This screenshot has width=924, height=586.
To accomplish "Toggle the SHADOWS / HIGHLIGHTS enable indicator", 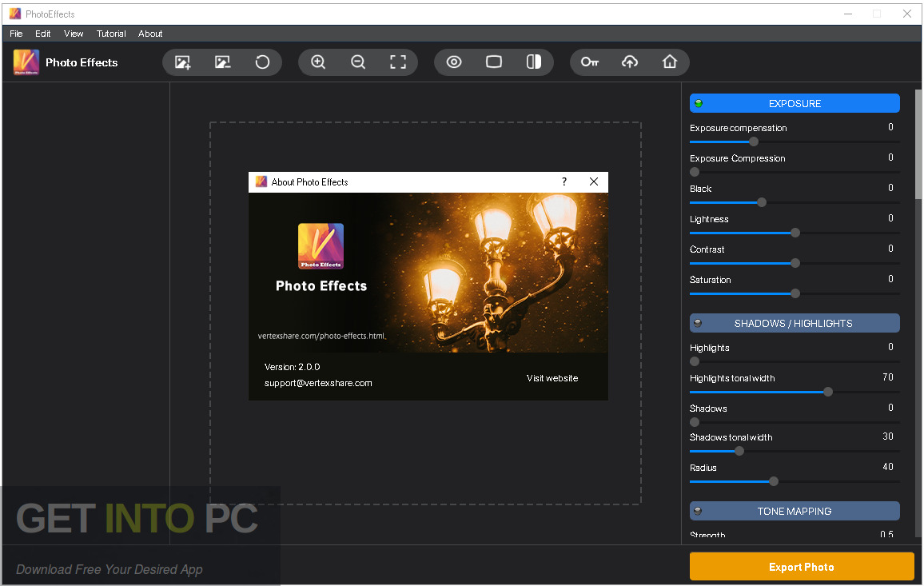I will coord(698,323).
